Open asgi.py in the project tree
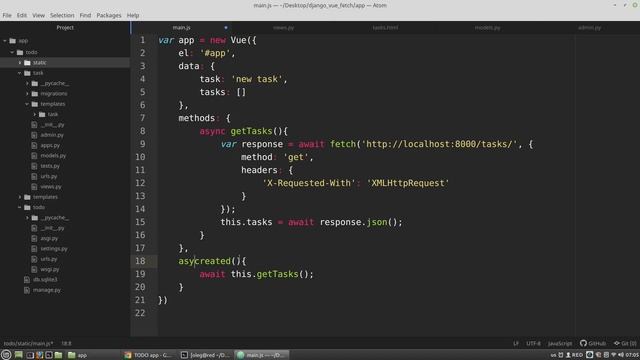This screenshot has height=360, width=640. coord(49,238)
